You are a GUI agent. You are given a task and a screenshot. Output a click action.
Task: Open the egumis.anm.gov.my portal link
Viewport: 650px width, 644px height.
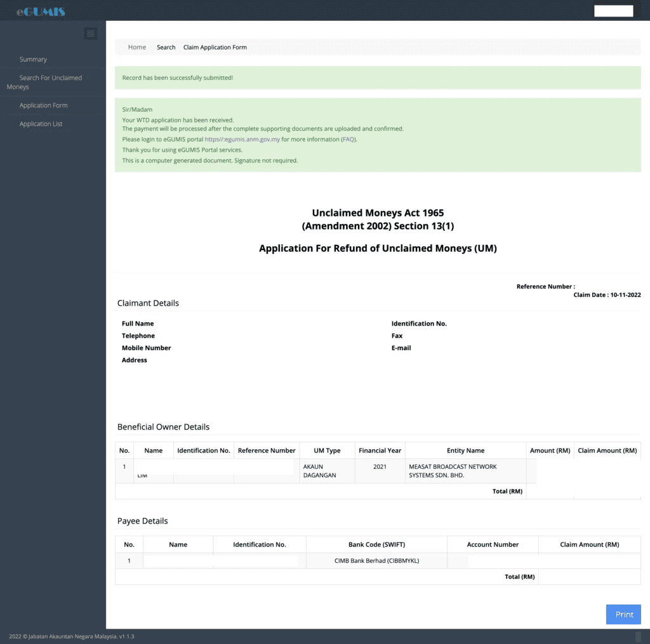[242, 139]
